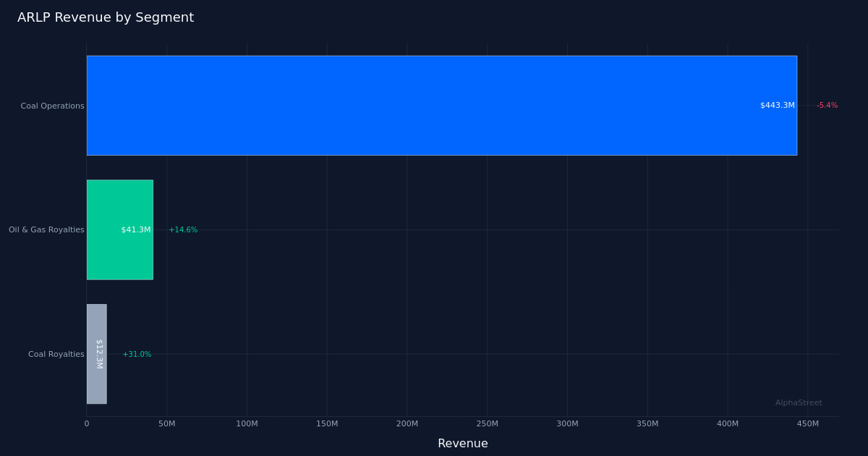Select the Oil & Gas Royalties axis label

pyautogui.click(x=45, y=229)
